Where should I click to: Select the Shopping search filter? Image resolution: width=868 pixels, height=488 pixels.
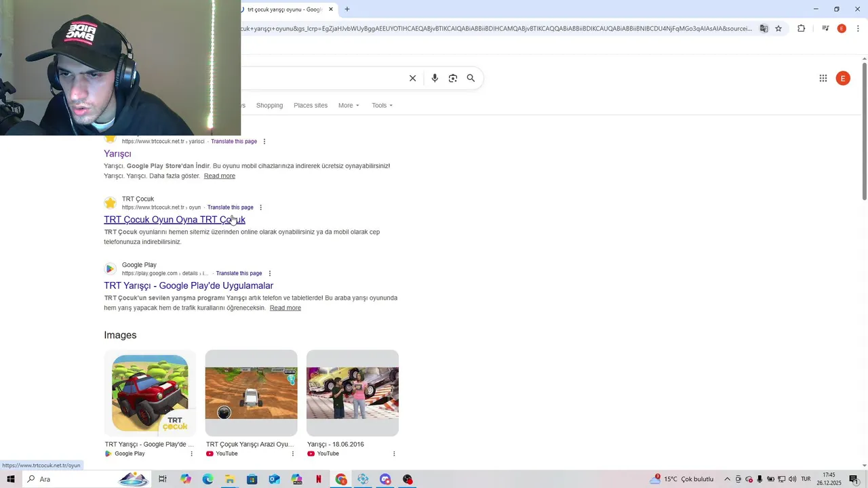tap(269, 105)
